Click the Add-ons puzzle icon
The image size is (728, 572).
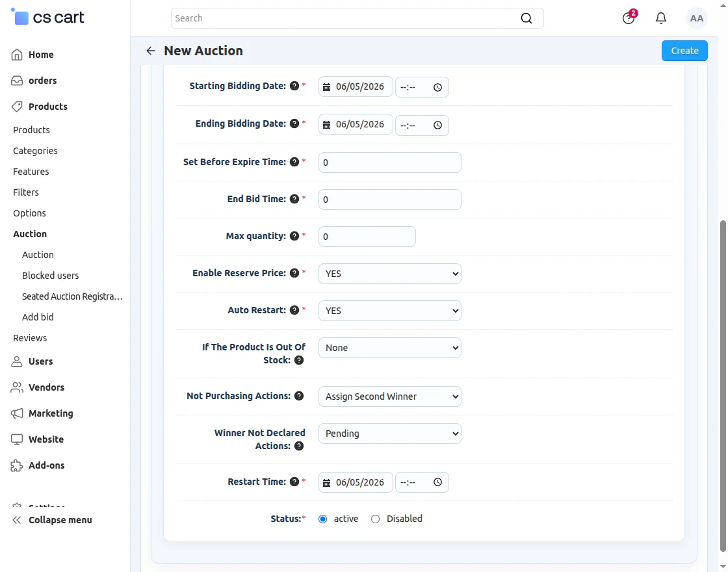(17, 465)
